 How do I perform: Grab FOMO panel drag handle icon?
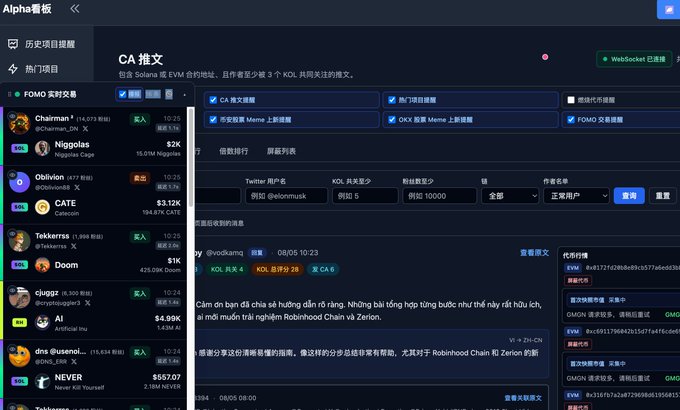pyautogui.click(x=9, y=94)
